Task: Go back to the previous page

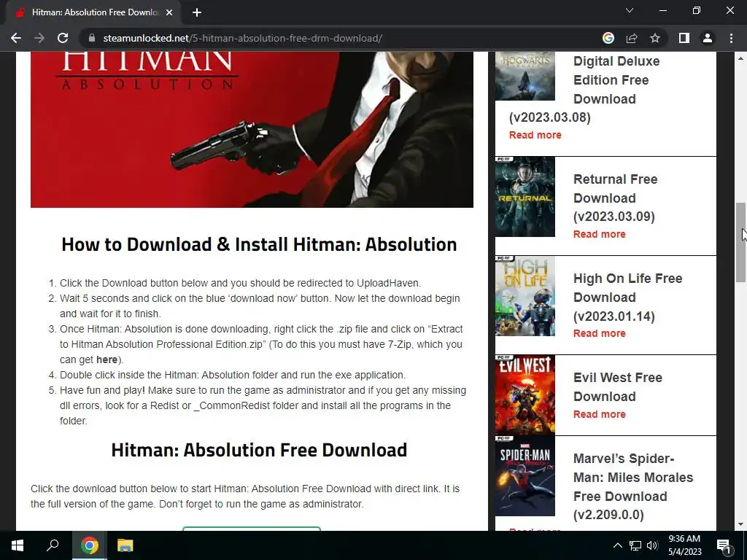Action: (x=16, y=38)
